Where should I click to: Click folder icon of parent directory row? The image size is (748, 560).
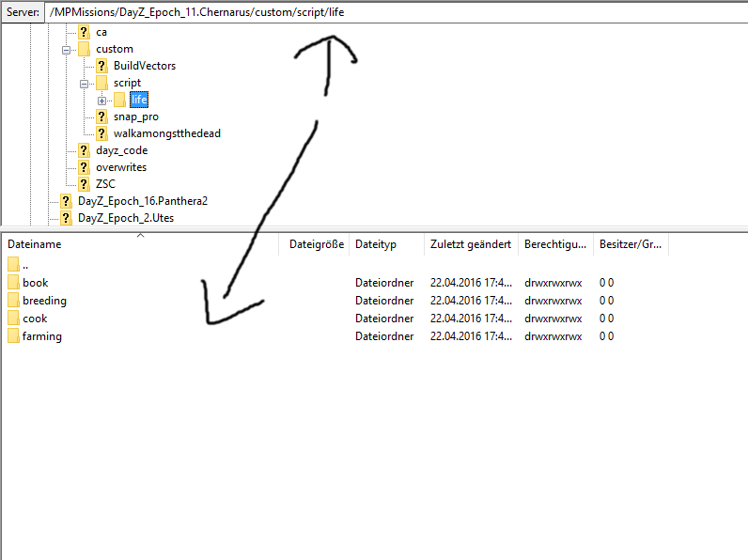[x=13, y=264]
